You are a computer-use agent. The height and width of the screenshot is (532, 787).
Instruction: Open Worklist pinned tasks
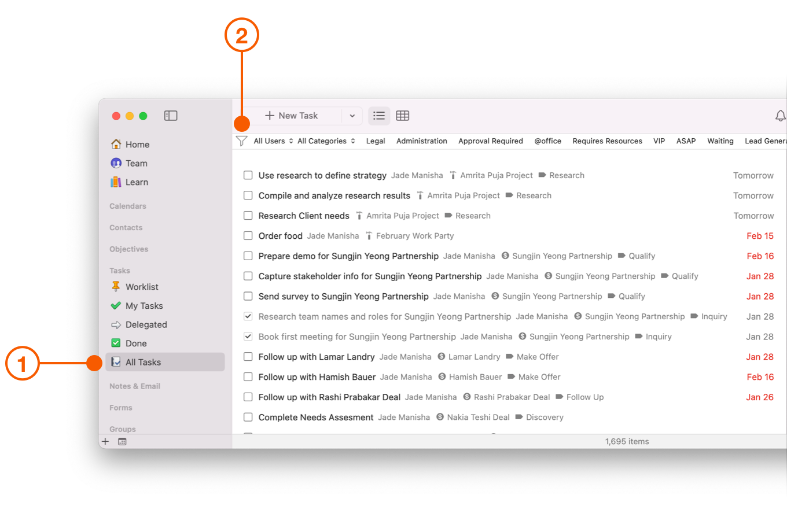(x=142, y=287)
